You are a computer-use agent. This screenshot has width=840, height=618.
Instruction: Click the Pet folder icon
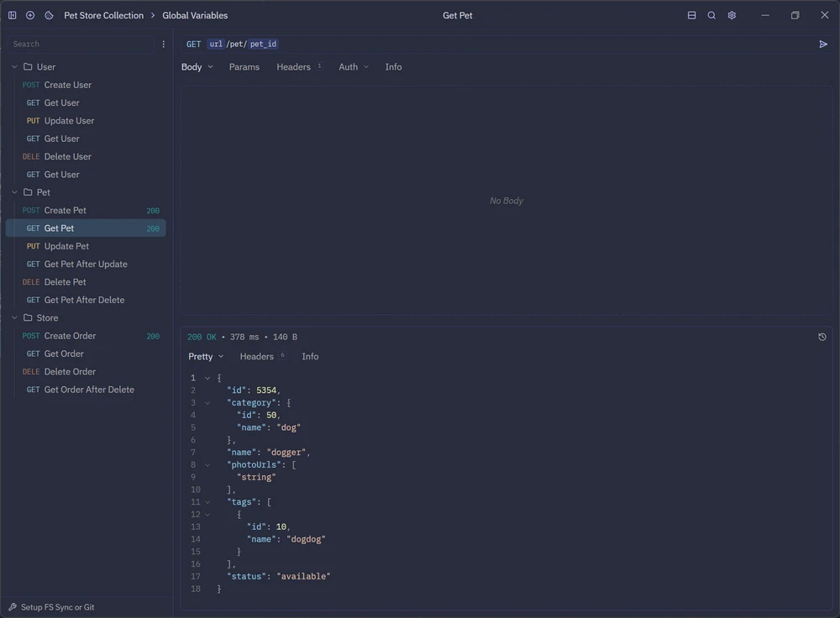pyautogui.click(x=28, y=192)
